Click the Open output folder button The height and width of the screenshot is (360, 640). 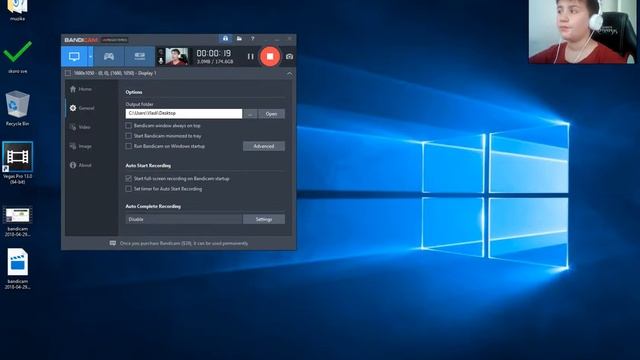[x=271, y=114]
